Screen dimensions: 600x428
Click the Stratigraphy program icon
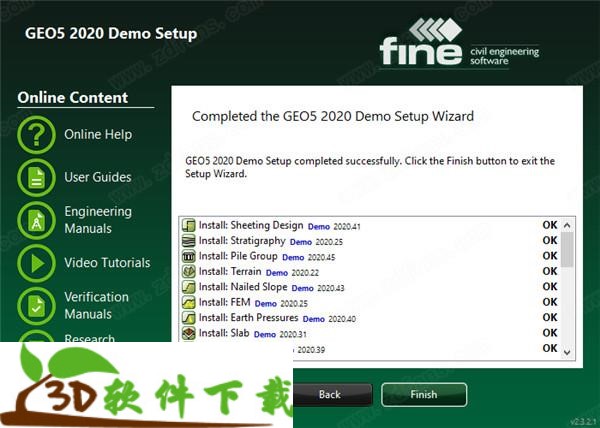[x=189, y=241]
